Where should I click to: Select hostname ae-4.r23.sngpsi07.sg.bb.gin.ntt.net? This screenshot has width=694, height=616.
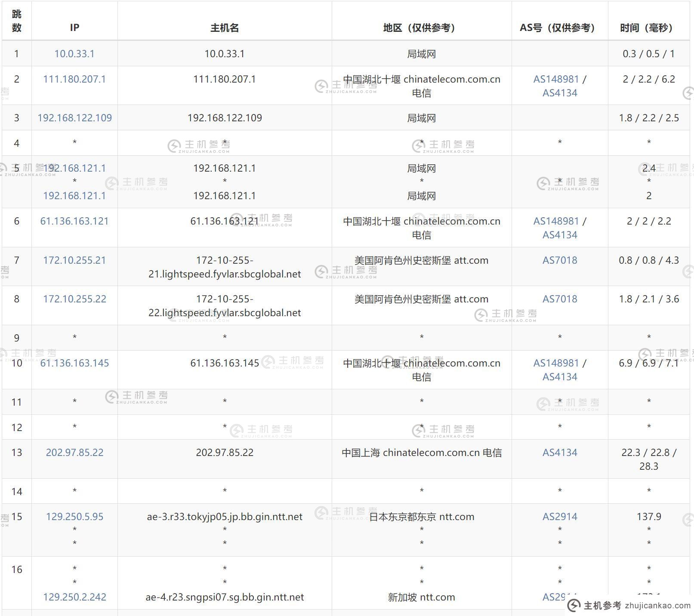click(x=225, y=597)
